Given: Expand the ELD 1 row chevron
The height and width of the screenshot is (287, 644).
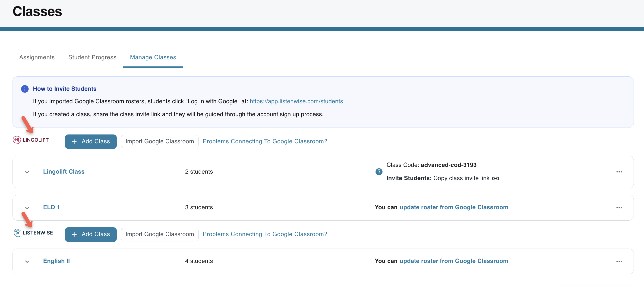Looking at the screenshot, I should pos(27,208).
